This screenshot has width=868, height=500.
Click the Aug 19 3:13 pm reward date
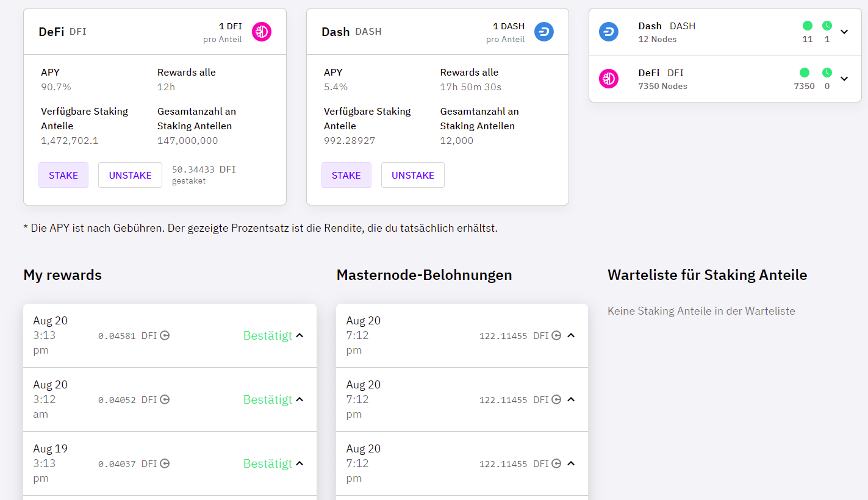(x=51, y=463)
